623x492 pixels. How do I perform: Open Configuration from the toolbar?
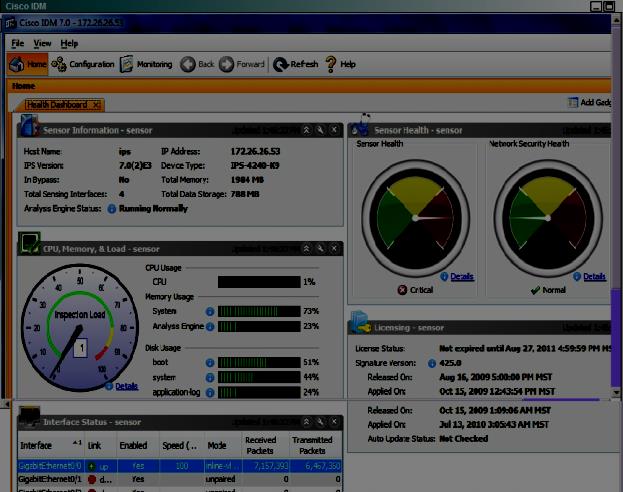[x=83, y=64]
